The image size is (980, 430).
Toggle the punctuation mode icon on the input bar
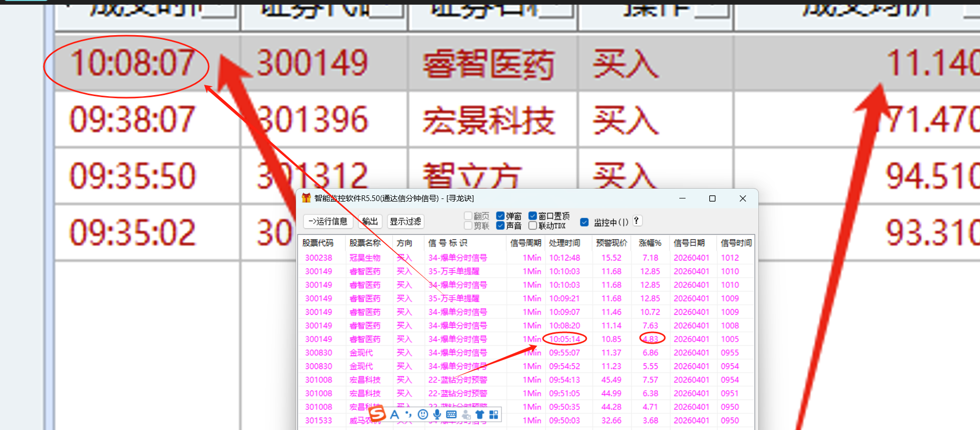[409, 414]
